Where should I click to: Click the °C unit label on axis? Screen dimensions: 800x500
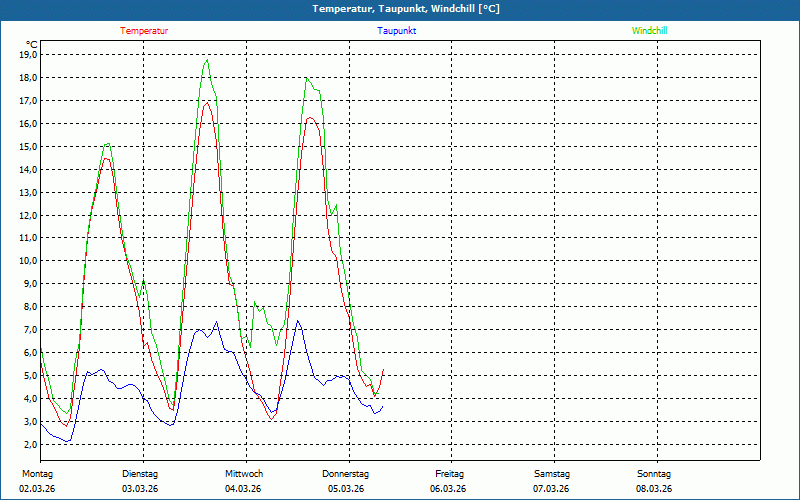tap(32, 44)
